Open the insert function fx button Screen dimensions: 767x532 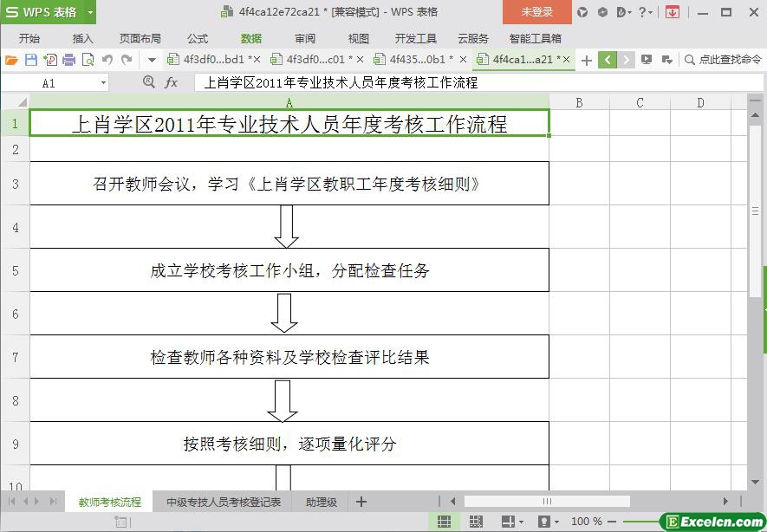coord(171,82)
